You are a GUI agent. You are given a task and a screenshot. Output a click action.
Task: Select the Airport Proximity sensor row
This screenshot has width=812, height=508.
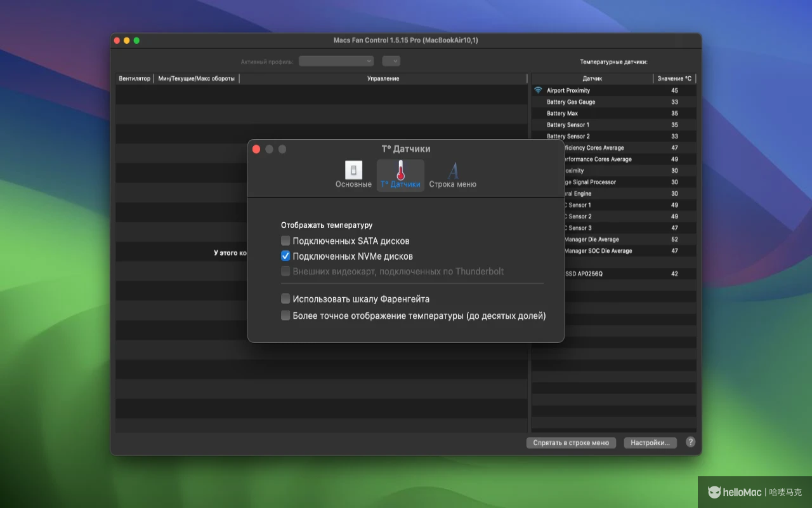pyautogui.click(x=613, y=91)
